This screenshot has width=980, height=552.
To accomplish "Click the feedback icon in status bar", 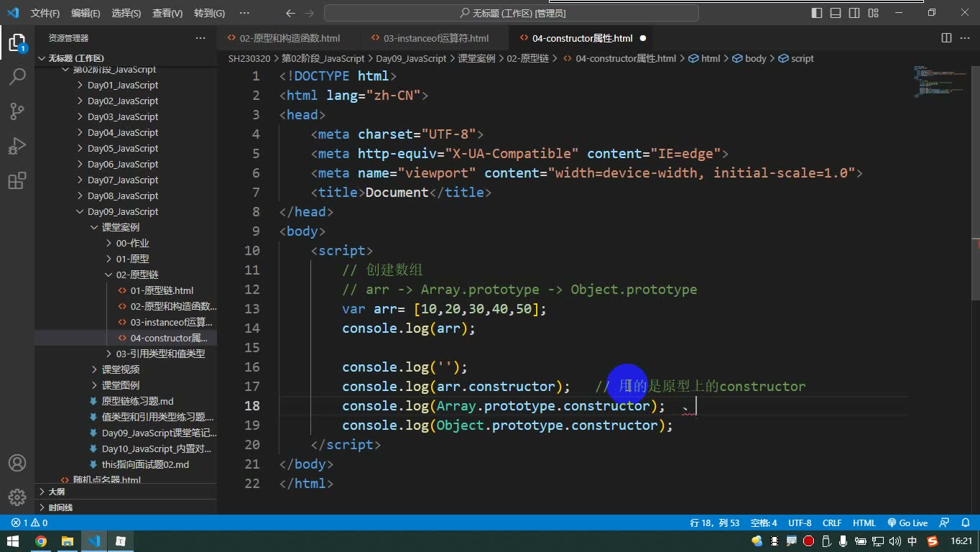I will 945,523.
